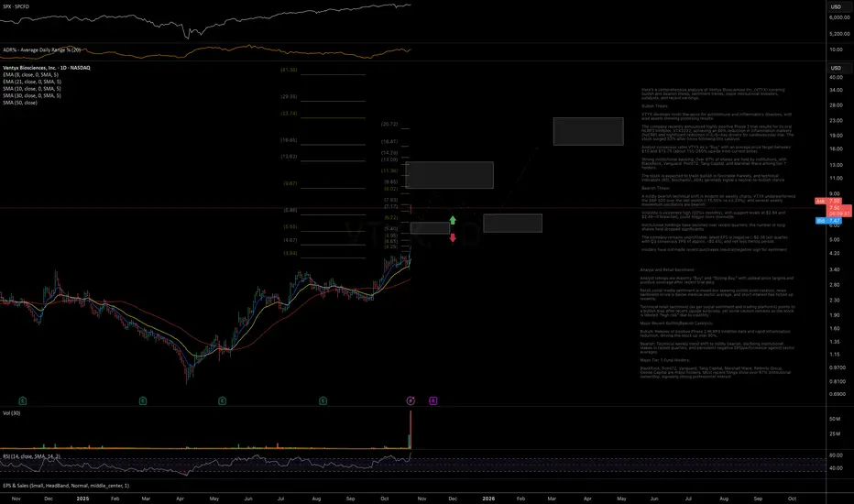Viewport: 854px width, 504px height.
Task: Select the Ventyx Biosciences symbol legend title
Action: [47, 68]
